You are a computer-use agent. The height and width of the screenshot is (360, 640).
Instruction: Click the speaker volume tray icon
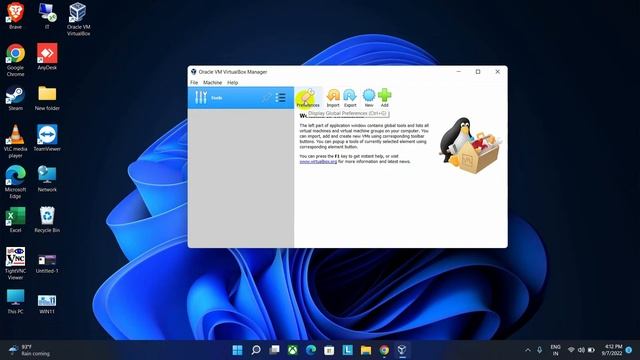581,350
